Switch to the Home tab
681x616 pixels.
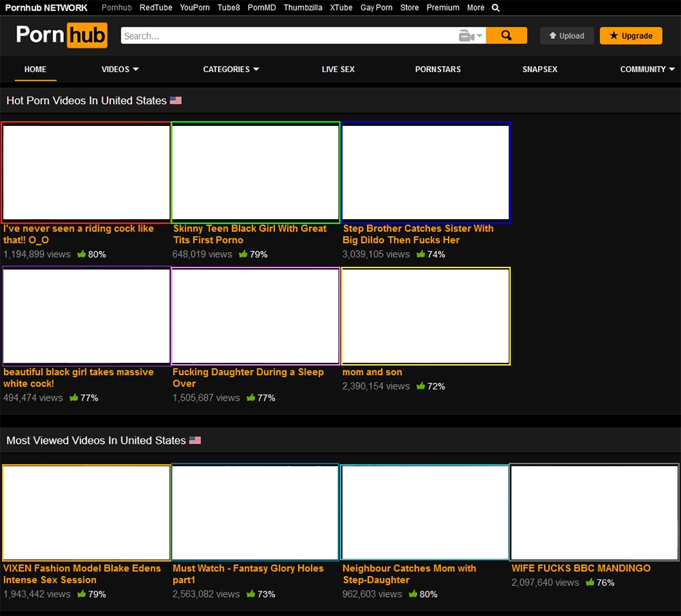click(x=35, y=69)
